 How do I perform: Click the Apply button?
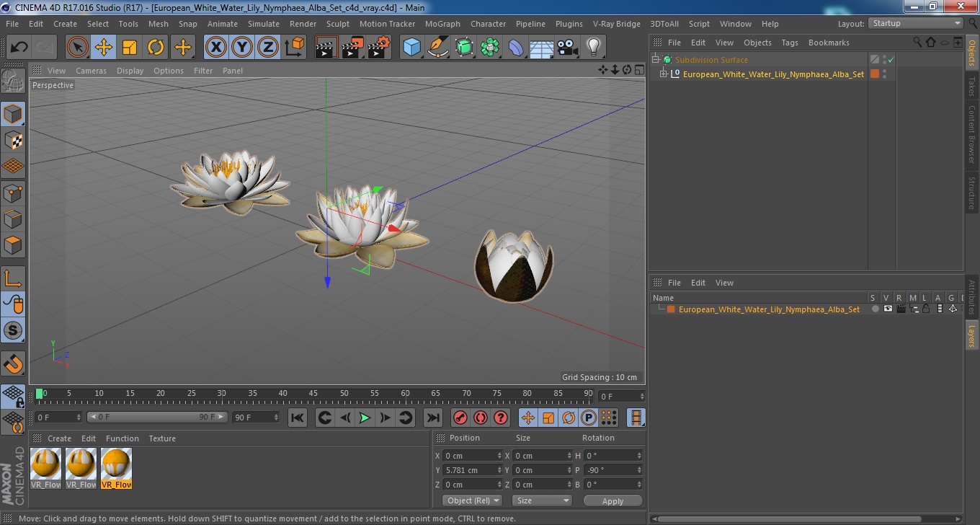pyautogui.click(x=612, y=500)
